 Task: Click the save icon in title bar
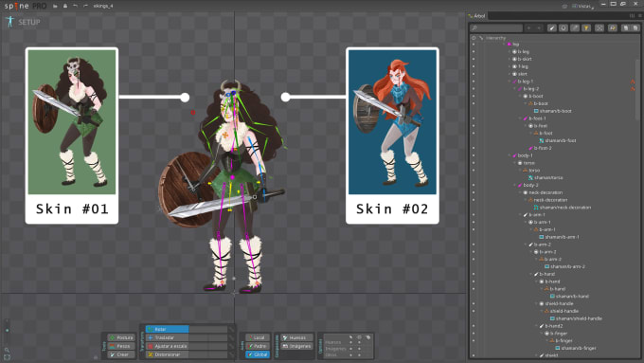coord(65,7)
